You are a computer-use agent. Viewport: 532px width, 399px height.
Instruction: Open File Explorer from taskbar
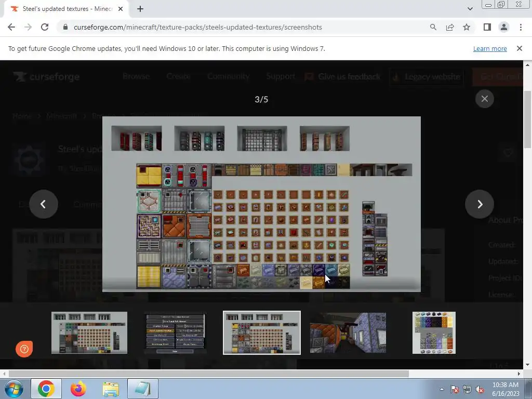tap(111, 389)
